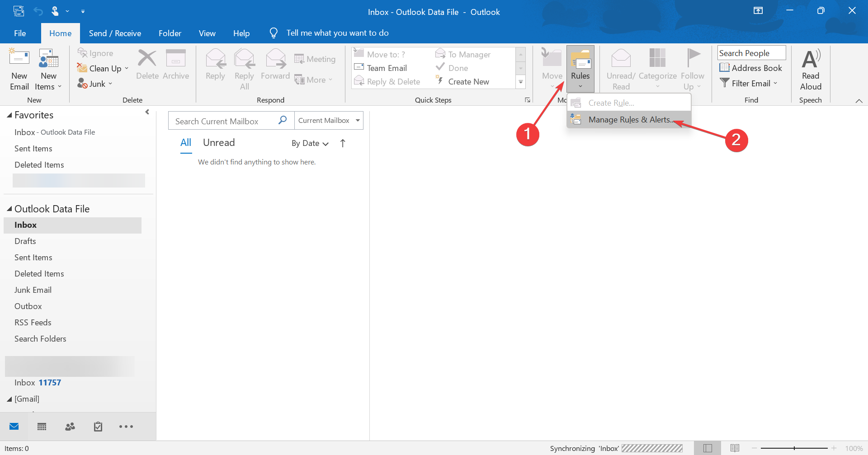The image size is (868, 455).
Task: Open the Send / Receive tab
Action: [115, 33]
